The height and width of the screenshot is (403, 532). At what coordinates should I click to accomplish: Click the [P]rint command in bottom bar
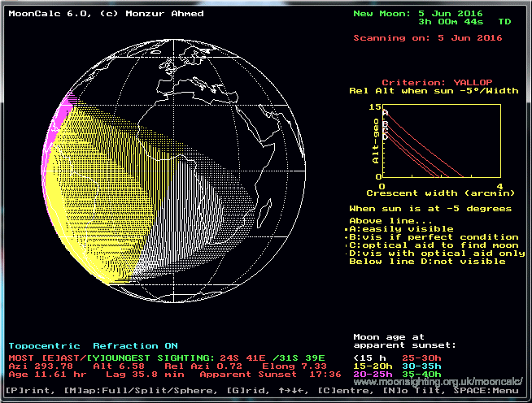coord(26,392)
